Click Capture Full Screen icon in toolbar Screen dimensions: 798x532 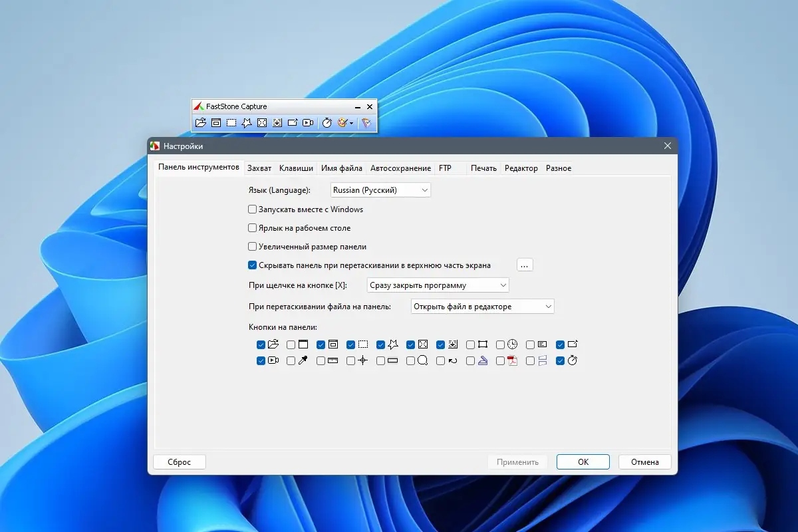click(x=262, y=123)
